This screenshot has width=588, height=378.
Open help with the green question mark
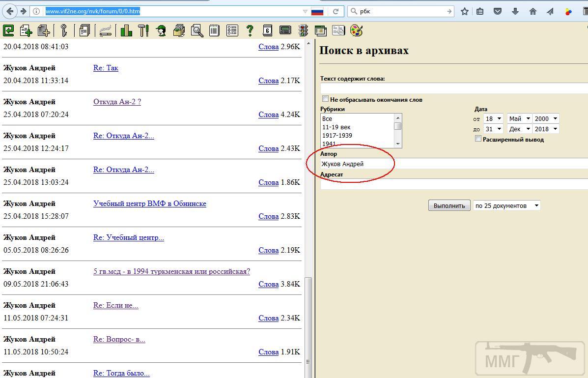(x=250, y=31)
